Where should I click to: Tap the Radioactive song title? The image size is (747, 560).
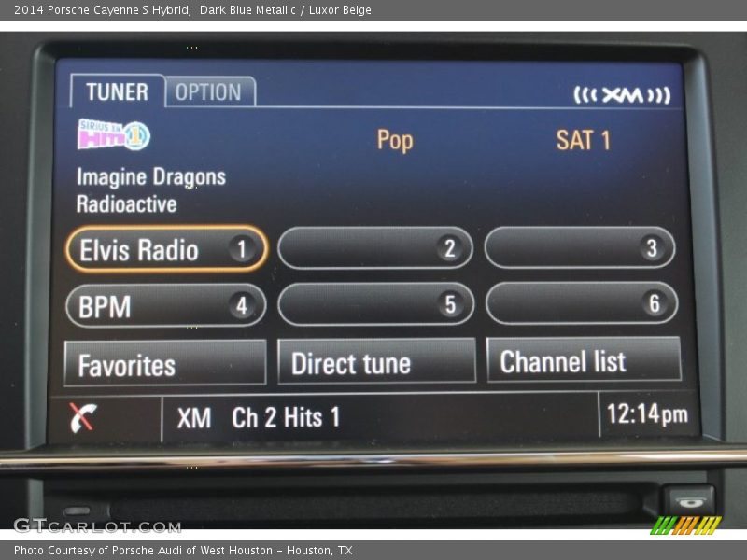pos(127,203)
